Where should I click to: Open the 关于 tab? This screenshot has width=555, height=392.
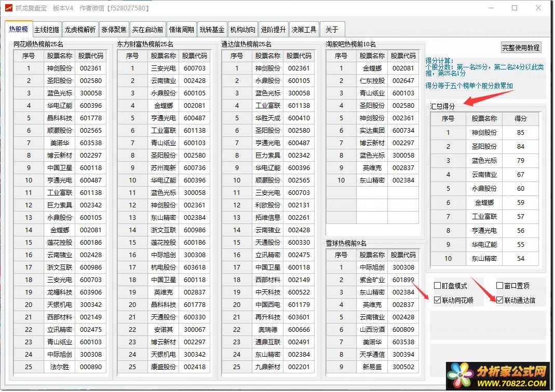pyautogui.click(x=332, y=30)
